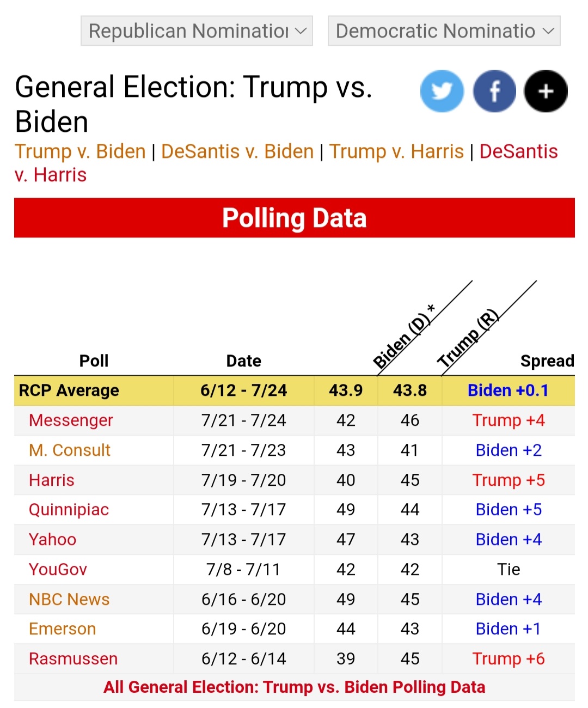Open the Trump v. Biden link
The width and height of the screenshot is (588, 708).
pos(80,151)
